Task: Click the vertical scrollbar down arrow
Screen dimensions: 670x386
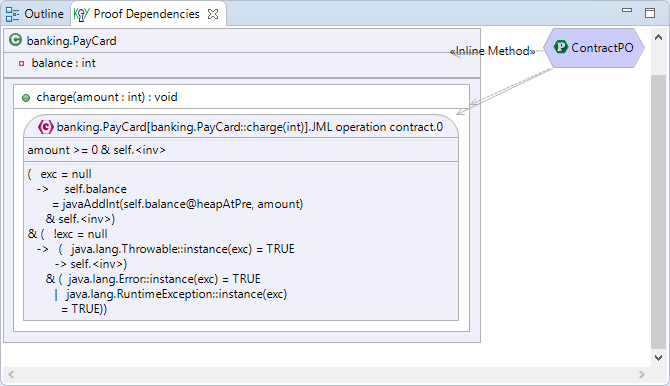Action: (x=658, y=358)
